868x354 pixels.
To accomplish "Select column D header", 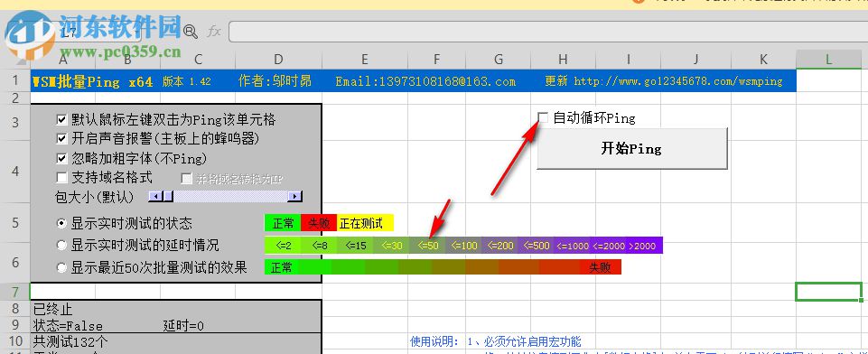I will coord(278,59).
